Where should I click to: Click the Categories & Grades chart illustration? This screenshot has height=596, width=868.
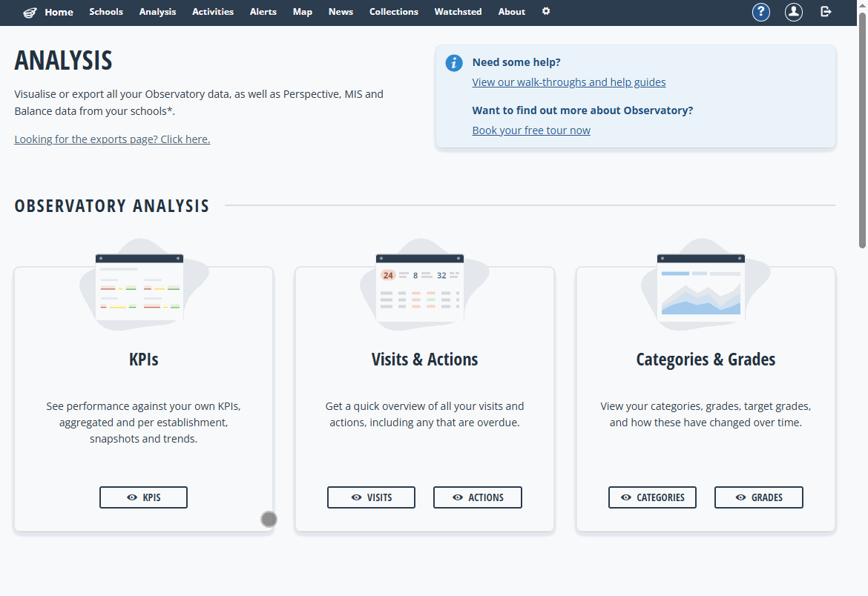tap(701, 287)
